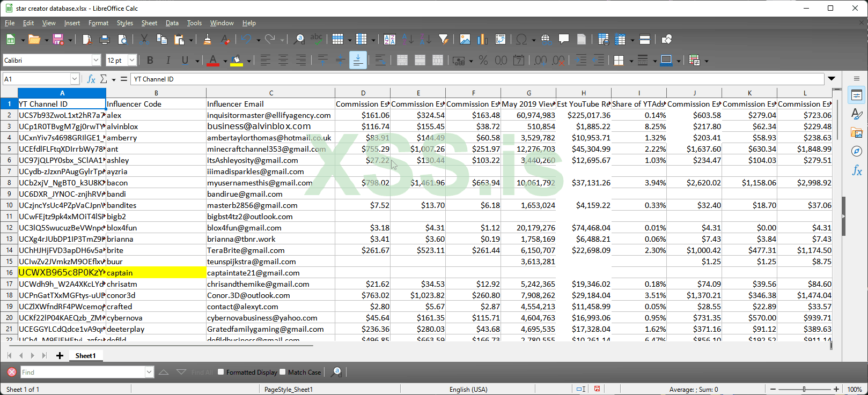This screenshot has width=868, height=395.
Task: Expand the formula bar input line
Action: point(832,79)
